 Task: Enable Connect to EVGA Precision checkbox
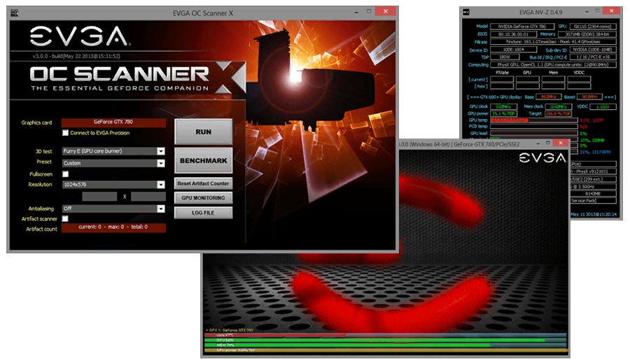click(x=65, y=133)
